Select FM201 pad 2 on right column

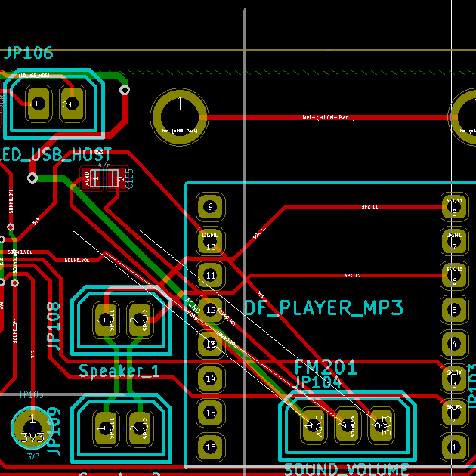coord(454,413)
